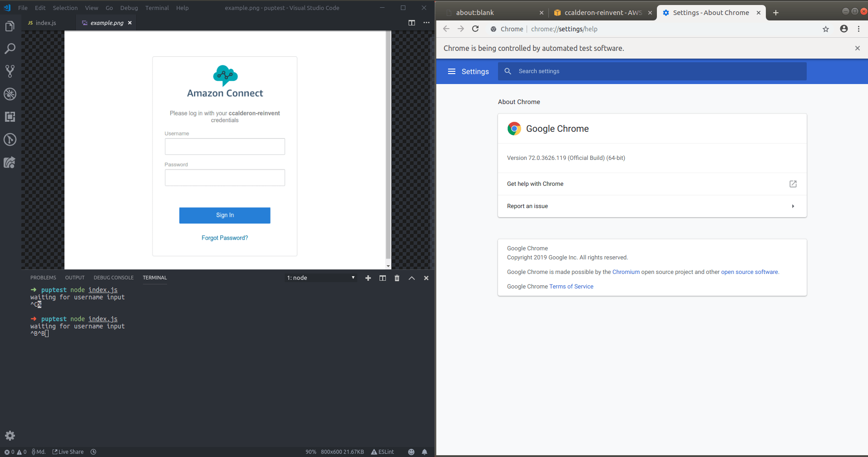
Task: Click the ESLint status bar item
Action: (x=383, y=452)
